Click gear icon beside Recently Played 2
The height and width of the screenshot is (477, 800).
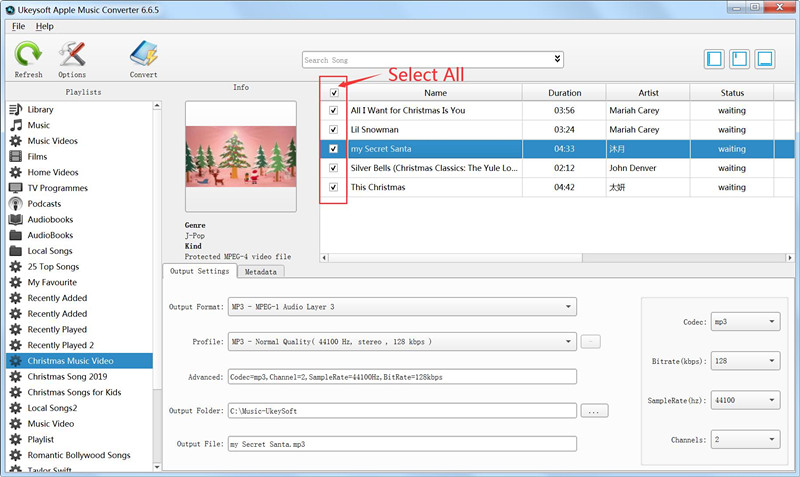(16, 345)
